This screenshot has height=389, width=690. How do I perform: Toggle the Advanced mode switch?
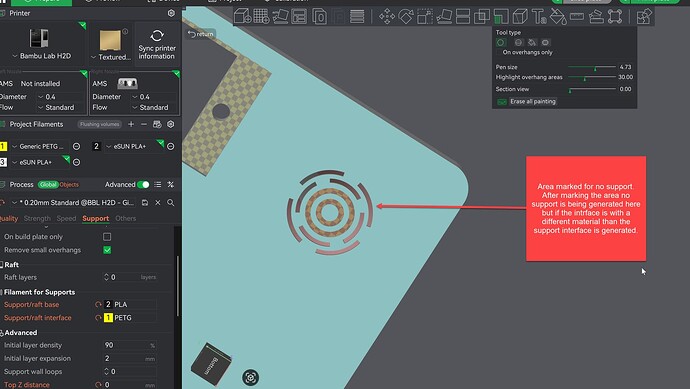pyautogui.click(x=143, y=184)
